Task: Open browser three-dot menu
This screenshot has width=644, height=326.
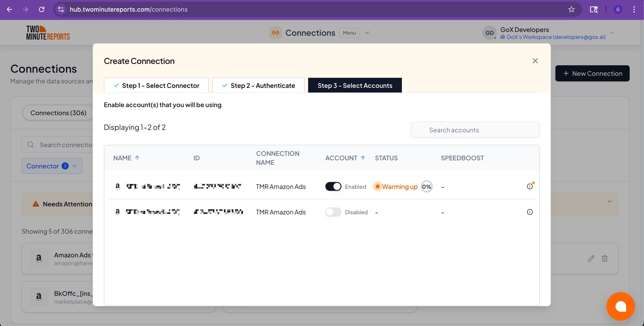Action: tap(634, 9)
